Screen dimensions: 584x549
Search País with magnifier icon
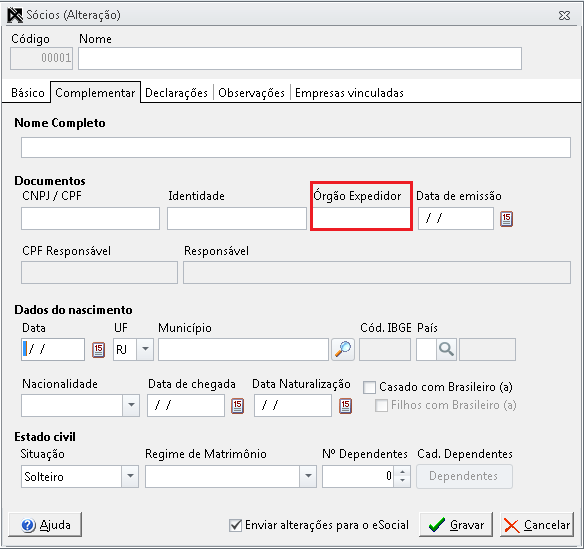pyautogui.click(x=446, y=349)
